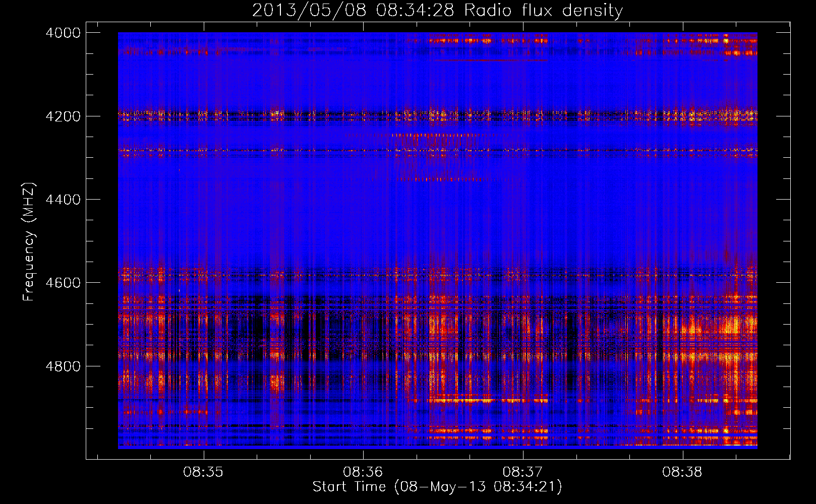Select the 4400 frequency axis label
Image resolution: width=816 pixels, height=504 pixels.
pos(63,200)
